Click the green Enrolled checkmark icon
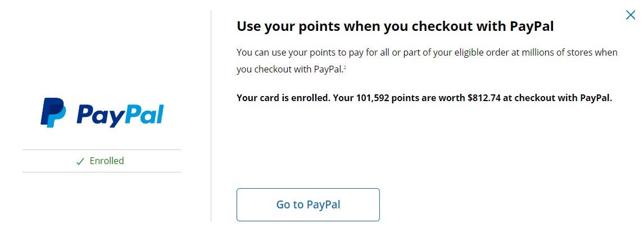This screenshot has height=232, width=644. click(x=80, y=161)
